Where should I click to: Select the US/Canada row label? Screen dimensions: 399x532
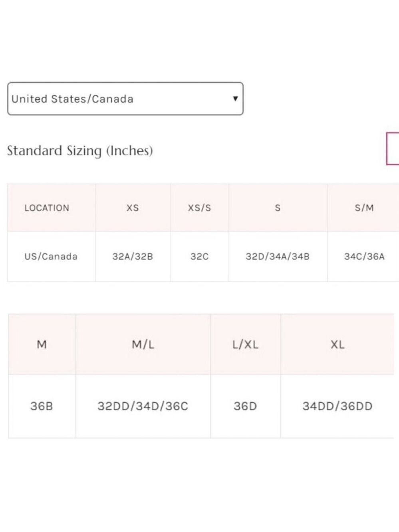51,257
